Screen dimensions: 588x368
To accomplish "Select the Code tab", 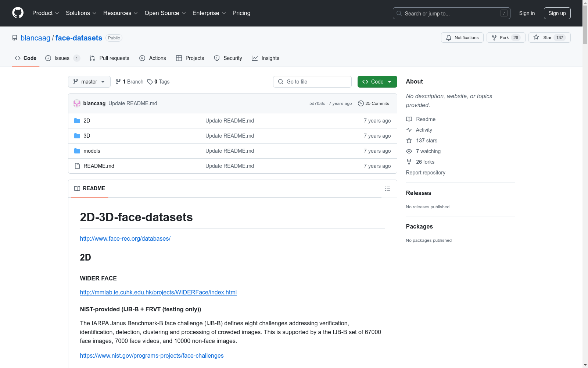I will tap(26, 58).
